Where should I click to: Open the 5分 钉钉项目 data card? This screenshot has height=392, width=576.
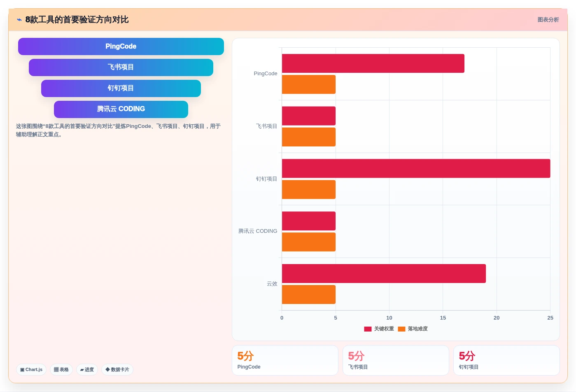[x=506, y=360]
